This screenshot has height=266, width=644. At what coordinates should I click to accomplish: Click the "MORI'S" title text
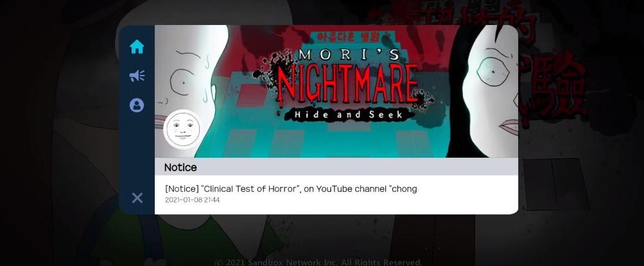pos(348,55)
